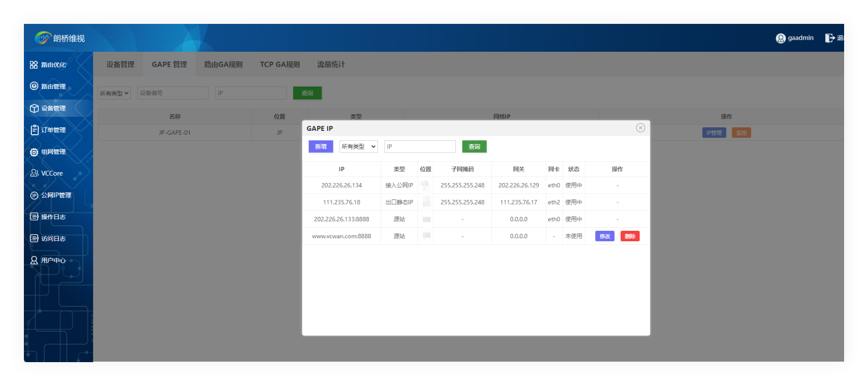Open 操作日志 log icon
The width and height of the screenshot is (868, 386).
[34, 217]
